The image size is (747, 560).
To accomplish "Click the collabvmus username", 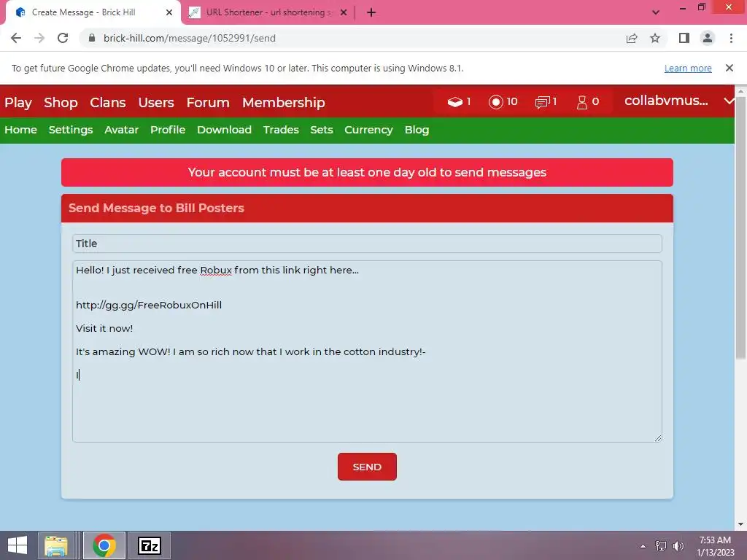I will [x=666, y=101].
